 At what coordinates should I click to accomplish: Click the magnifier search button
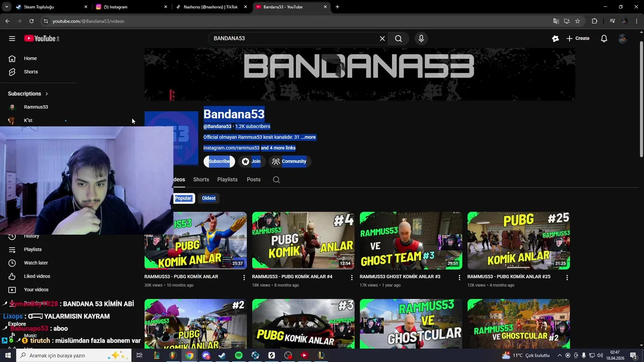coord(398,38)
